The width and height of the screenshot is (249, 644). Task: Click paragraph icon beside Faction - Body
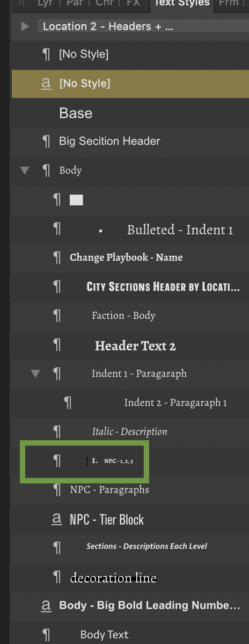[x=57, y=316]
